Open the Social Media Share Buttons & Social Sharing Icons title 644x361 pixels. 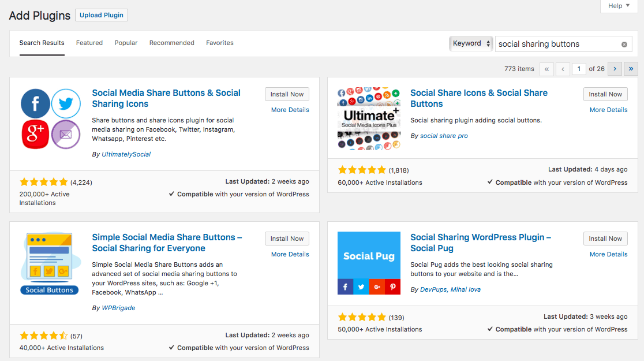pos(166,98)
